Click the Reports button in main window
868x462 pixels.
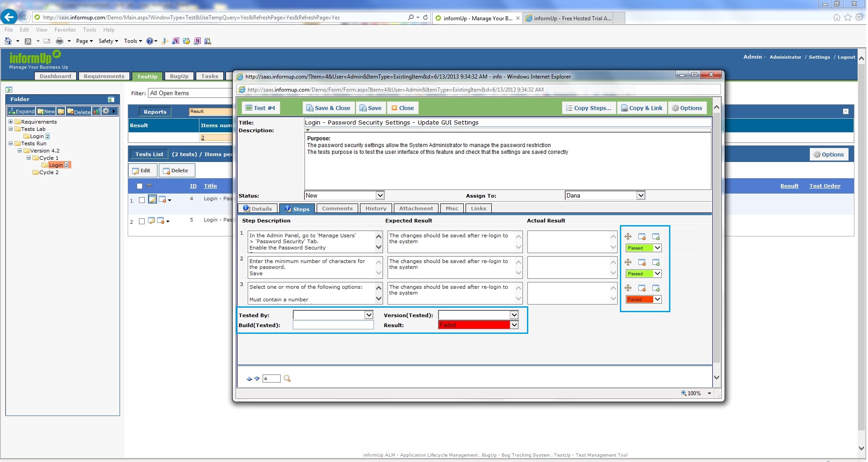pos(156,112)
